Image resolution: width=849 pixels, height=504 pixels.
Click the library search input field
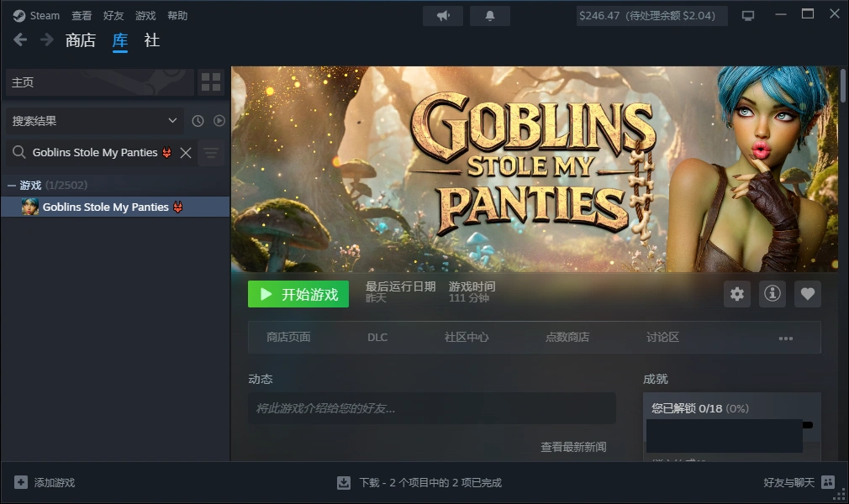pyautogui.click(x=102, y=153)
